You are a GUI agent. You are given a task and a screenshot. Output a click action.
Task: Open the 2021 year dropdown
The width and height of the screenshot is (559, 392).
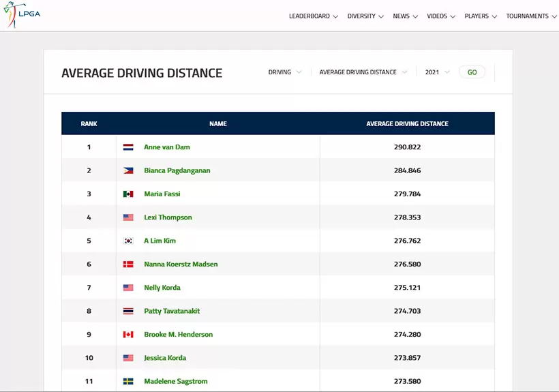tap(437, 72)
